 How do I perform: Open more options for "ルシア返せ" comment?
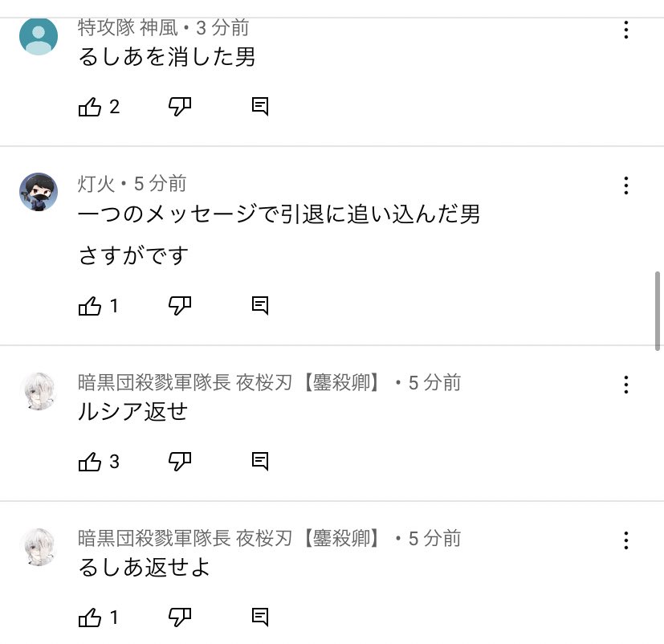tap(625, 385)
